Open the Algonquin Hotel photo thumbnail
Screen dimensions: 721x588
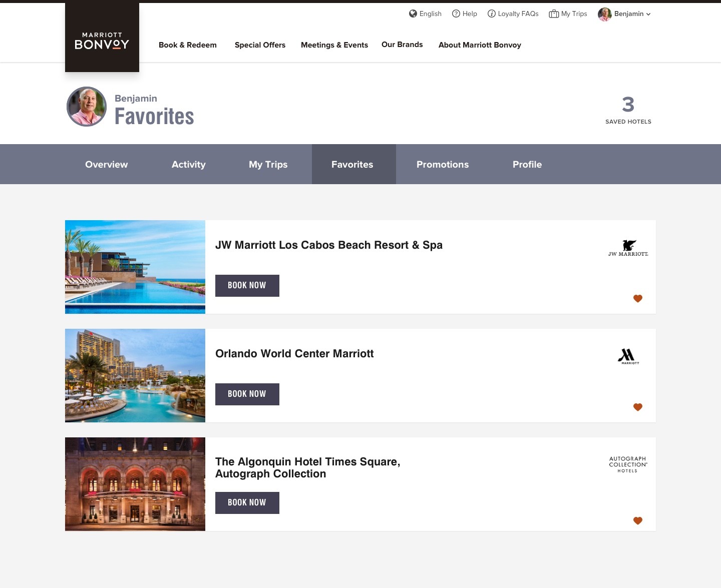point(135,484)
